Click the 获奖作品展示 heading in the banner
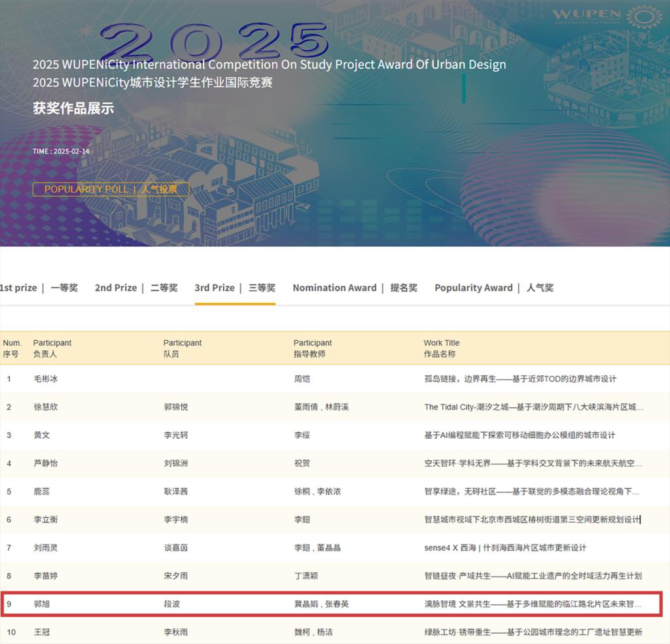 click(x=73, y=109)
